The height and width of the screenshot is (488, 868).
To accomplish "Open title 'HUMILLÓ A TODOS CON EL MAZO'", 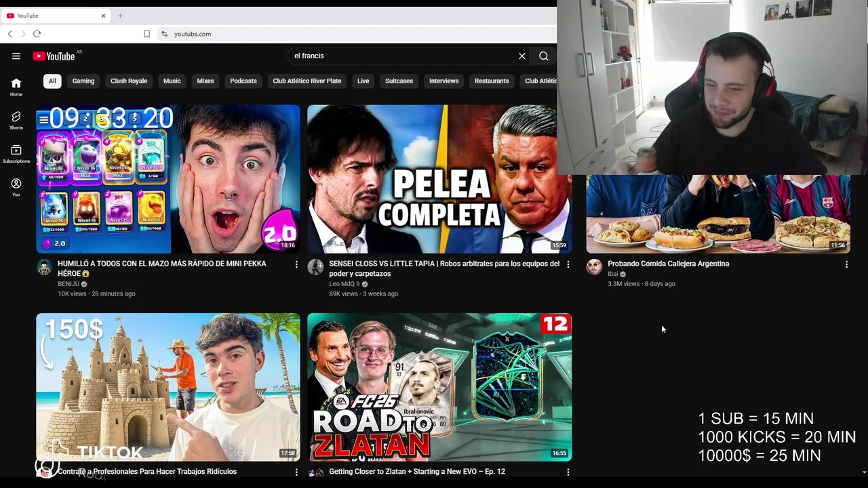I will [162, 268].
